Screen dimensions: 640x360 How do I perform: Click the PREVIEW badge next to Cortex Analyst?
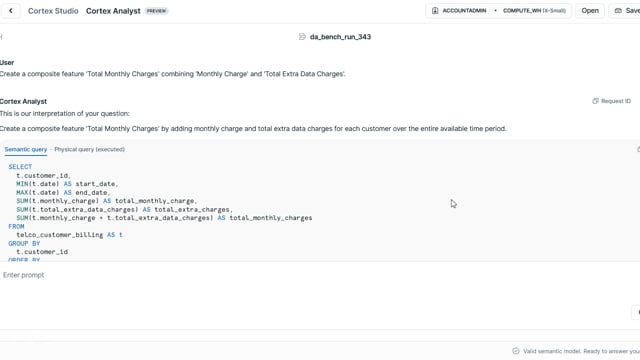pyautogui.click(x=156, y=11)
